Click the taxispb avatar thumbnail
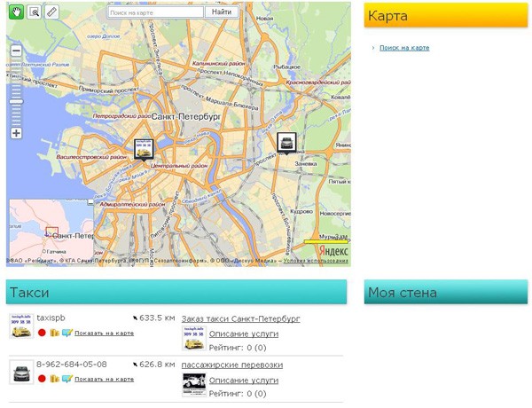532x408 pixels. pos(21,326)
